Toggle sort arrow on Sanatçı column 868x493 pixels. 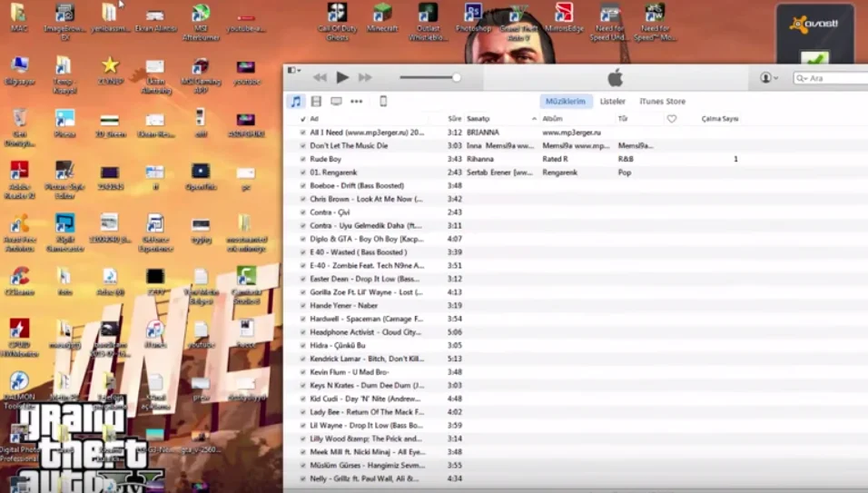point(534,118)
